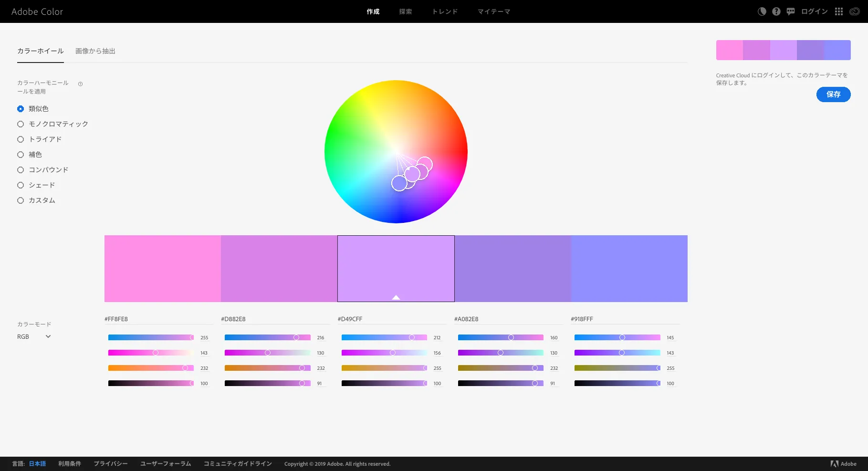Click the green value 156 under #D49CFF
Viewport: 868px width, 471px height.
[x=437, y=353]
